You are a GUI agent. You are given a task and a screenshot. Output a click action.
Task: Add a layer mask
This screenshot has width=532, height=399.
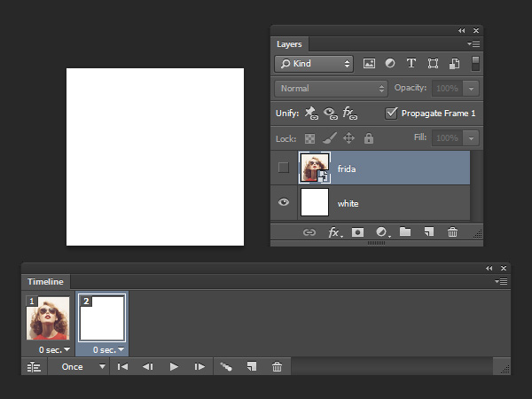pos(357,232)
